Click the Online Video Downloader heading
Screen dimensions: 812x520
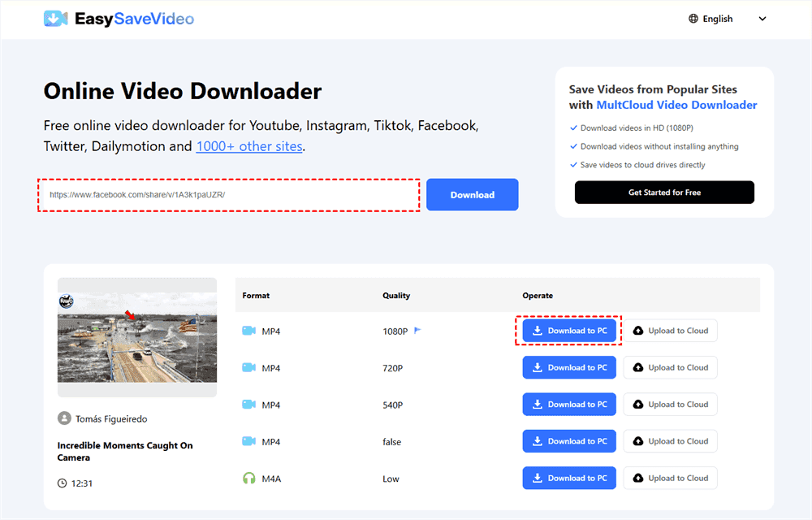point(182,91)
